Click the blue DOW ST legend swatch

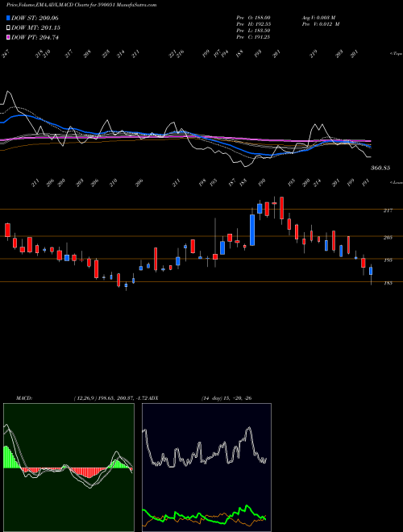8,18
